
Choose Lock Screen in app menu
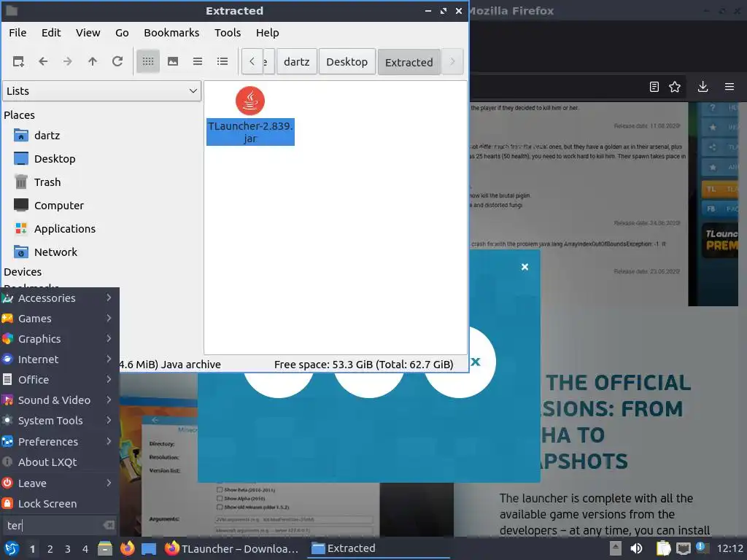point(59,504)
